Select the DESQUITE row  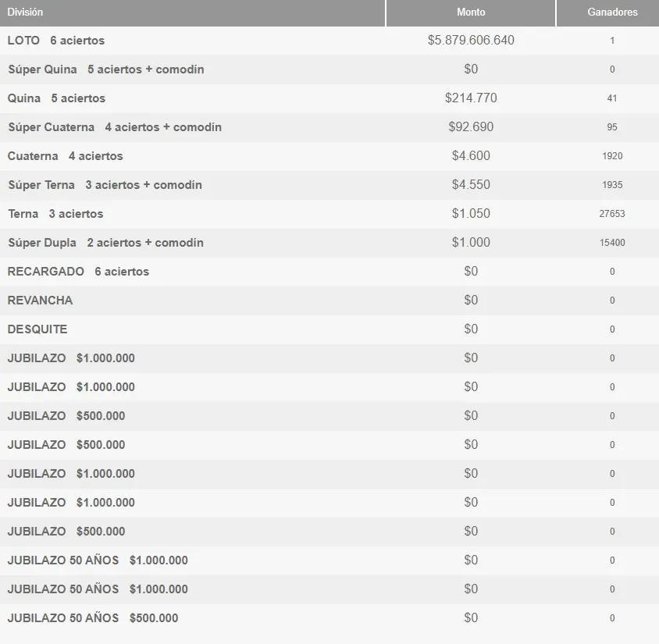coord(37,329)
